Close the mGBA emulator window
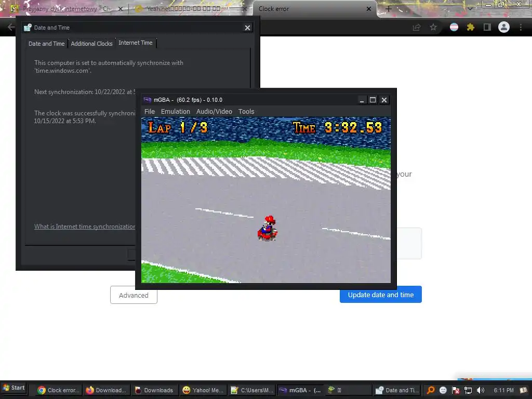The image size is (532, 399). 384,100
